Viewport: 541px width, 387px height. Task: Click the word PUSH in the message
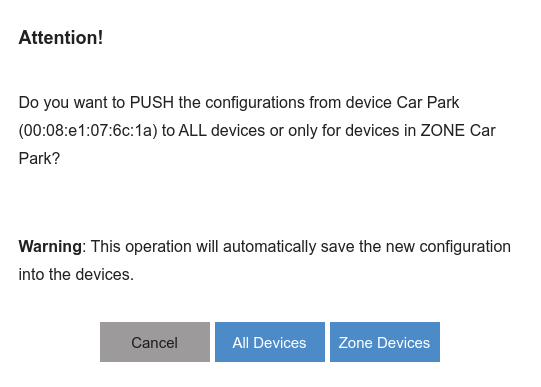pyautogui.click(x=152, y=102)
